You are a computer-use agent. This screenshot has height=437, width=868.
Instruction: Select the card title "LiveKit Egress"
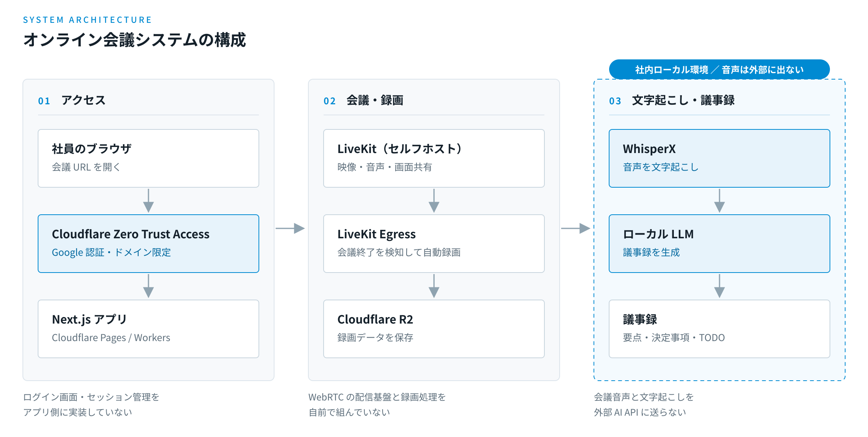coord(377,234)
